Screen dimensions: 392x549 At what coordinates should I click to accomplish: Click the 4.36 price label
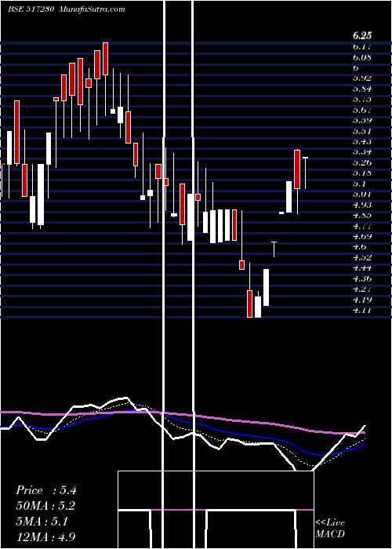pyautogui.click(x=362, y=278)
